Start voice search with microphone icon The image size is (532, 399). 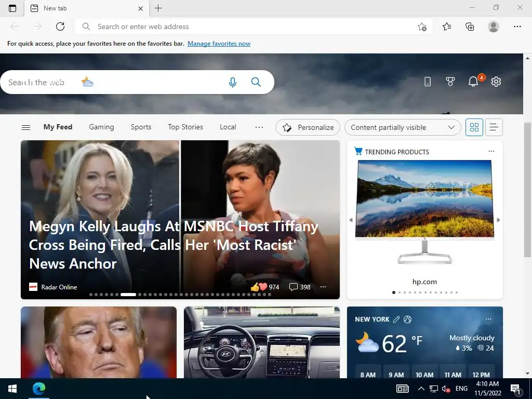(232, 82)
